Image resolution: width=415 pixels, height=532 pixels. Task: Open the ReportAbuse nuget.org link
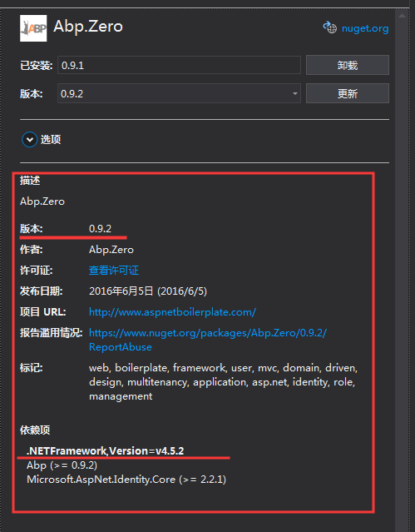pos(208,340)
